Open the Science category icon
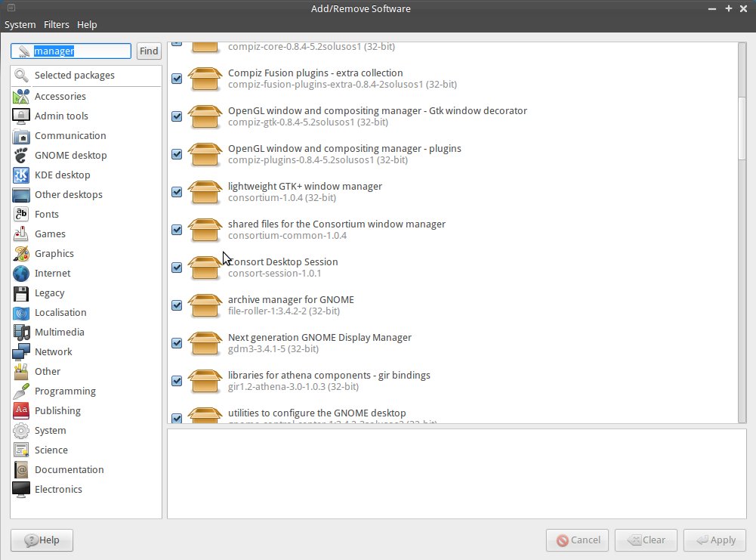 [x=21, y=450]
